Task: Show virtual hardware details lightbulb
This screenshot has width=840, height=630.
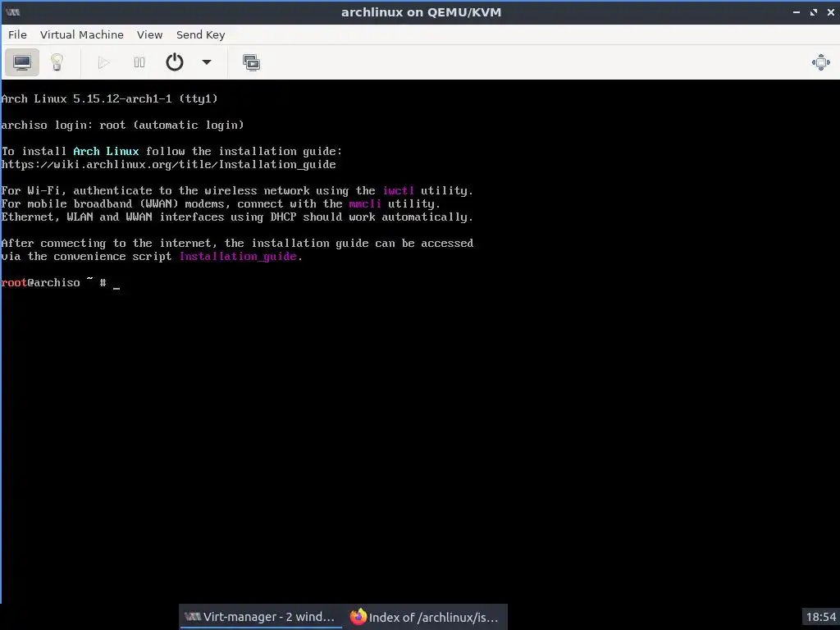Action: click(x=57, y=62)
